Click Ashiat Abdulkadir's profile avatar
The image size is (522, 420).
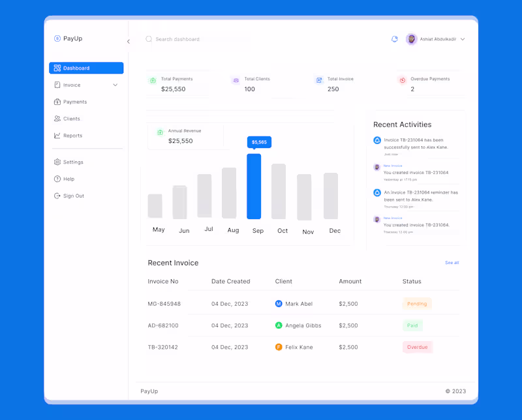click(412, 39)
